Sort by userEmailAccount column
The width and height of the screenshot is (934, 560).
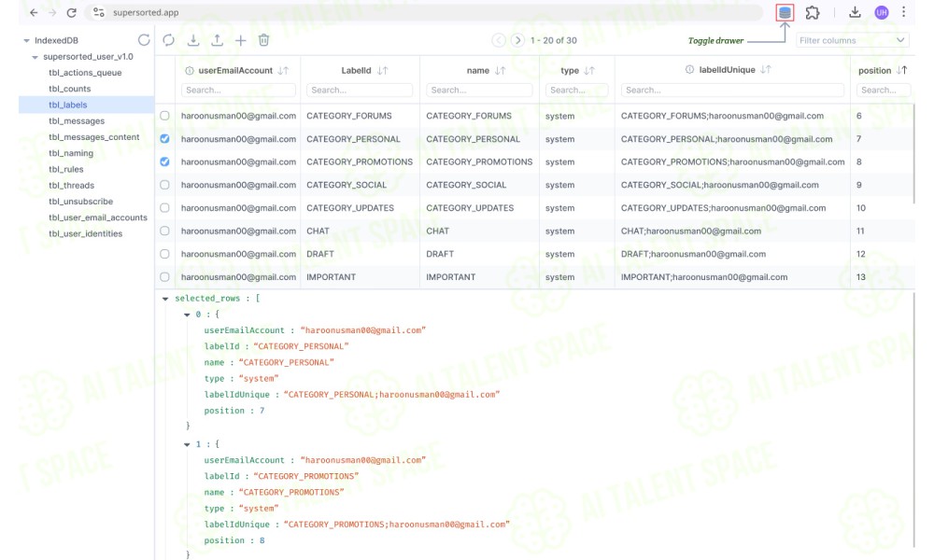point(283,70)
